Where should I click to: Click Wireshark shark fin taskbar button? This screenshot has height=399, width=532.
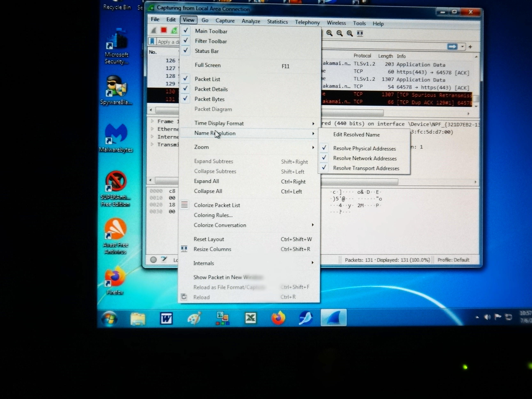click(x=334, y=318)
